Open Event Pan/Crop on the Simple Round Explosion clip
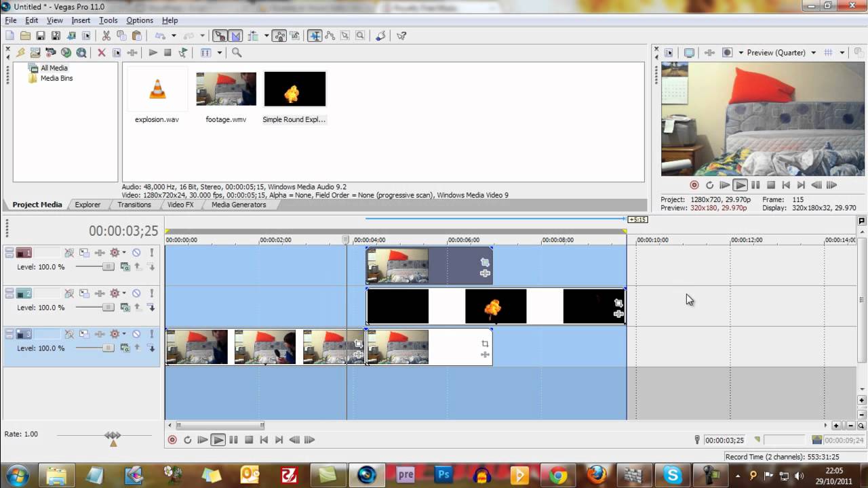868x488 pixels. click(618, 302)
